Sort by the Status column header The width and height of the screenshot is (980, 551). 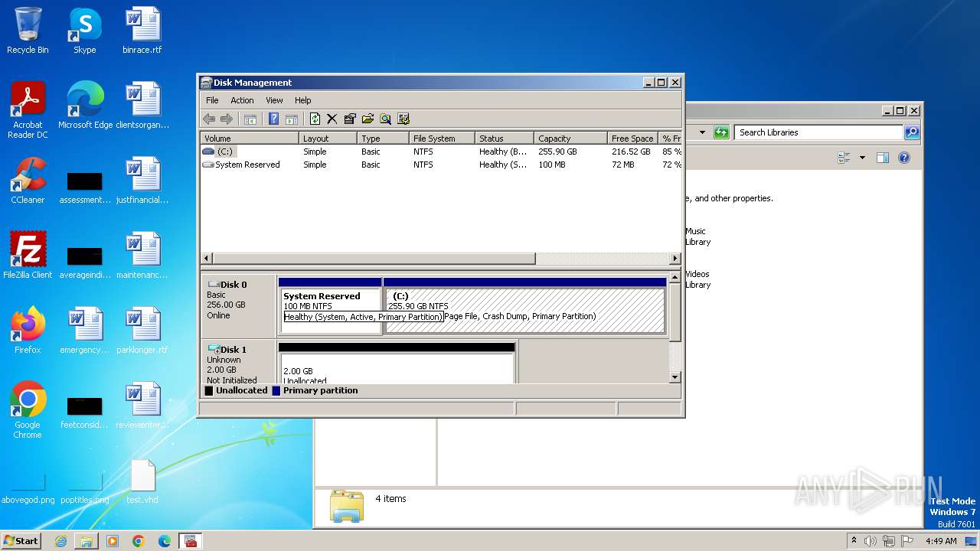[504, 139]
